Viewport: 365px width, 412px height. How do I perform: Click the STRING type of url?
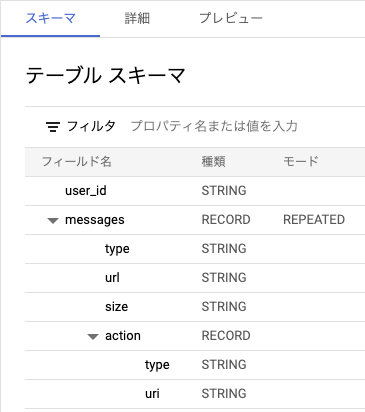click(224, 278)
